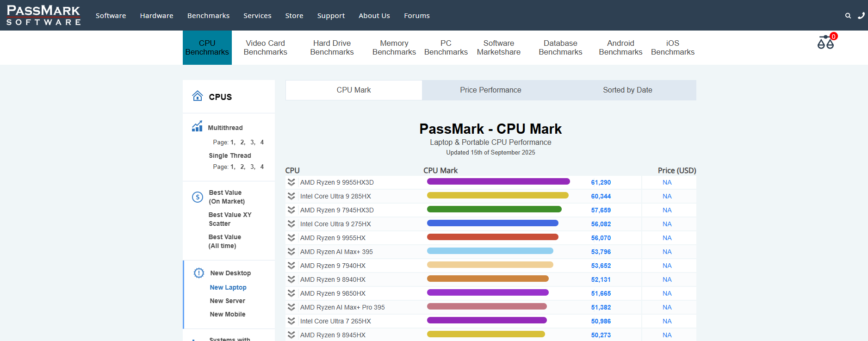
Task: Open the New Laptop link
Action: click(x=228, y=287)
